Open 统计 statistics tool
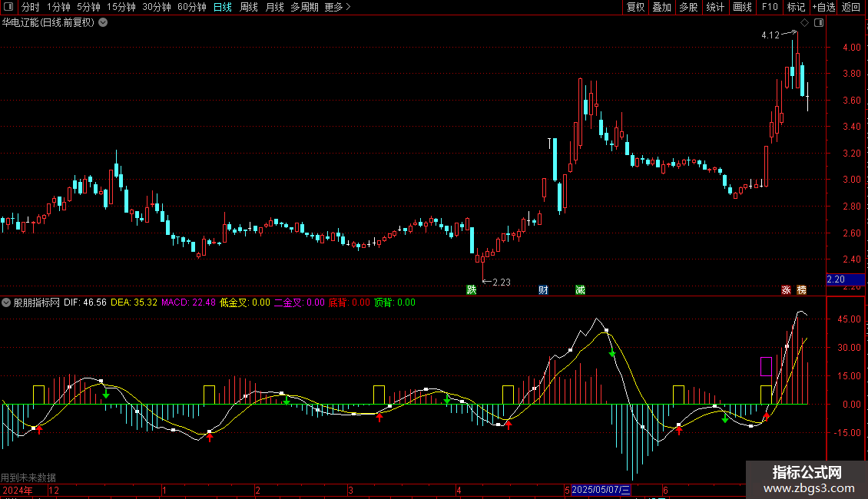 714,7
